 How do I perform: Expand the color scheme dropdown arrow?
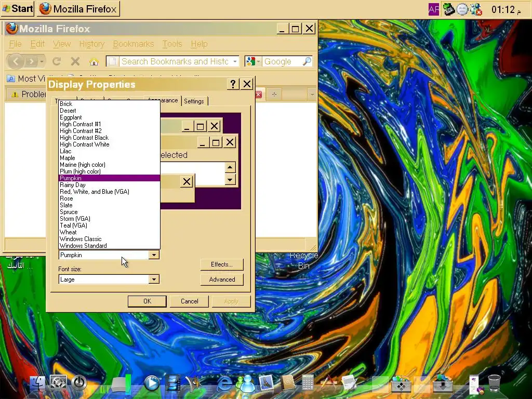pyautogui.click(x=154, y=255)
